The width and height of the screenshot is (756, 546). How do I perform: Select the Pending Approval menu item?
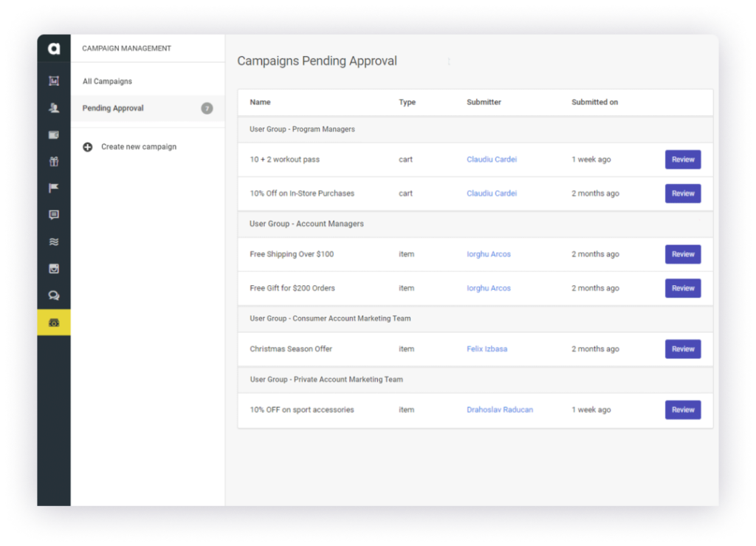[113, 108]
